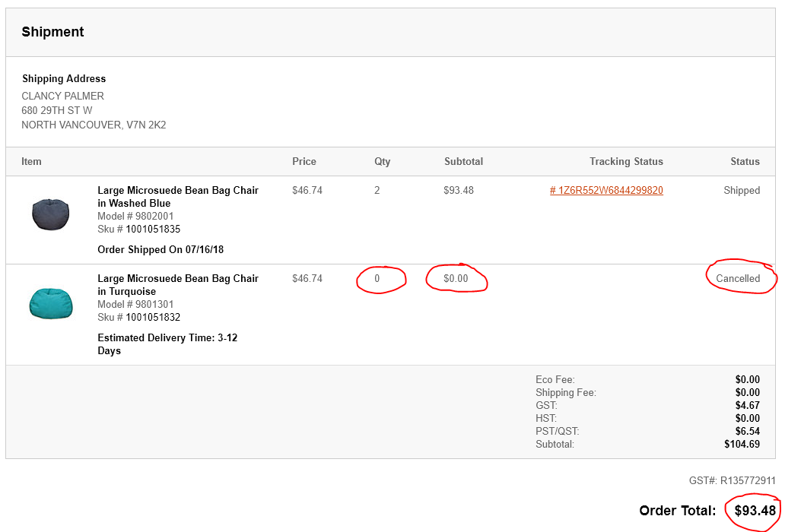Click the circled $0.00 subtotal value
The width and height of the screenshot is (785, 532).
point(456,278)
